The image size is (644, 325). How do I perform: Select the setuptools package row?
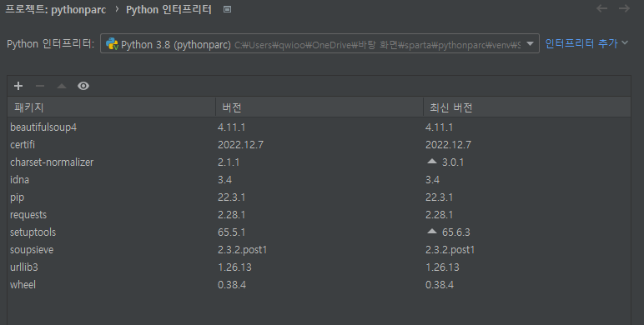pos(319,232)
